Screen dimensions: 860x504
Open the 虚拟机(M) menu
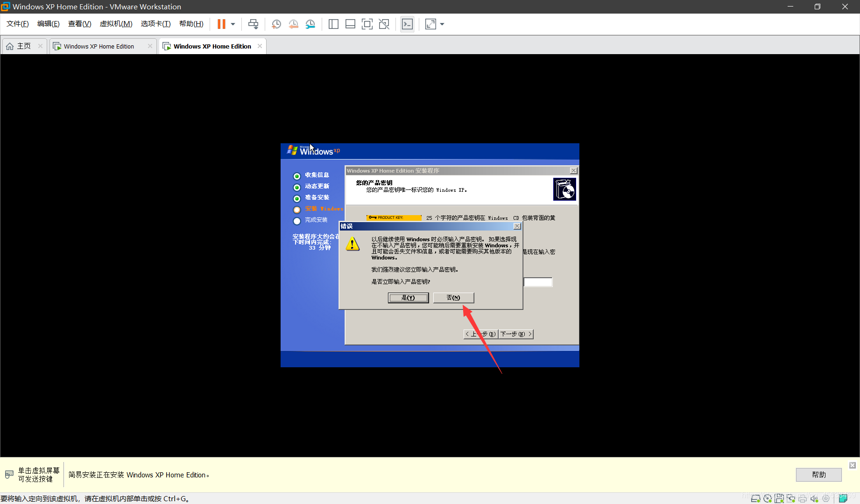pyautogui.click(x=116, y=24)
